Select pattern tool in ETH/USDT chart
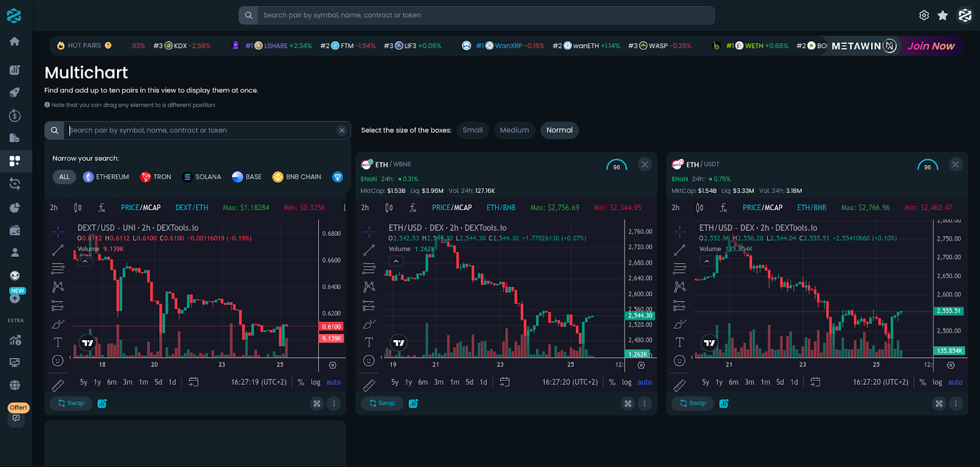Screen dimensions: 980x467 (679, 287)
